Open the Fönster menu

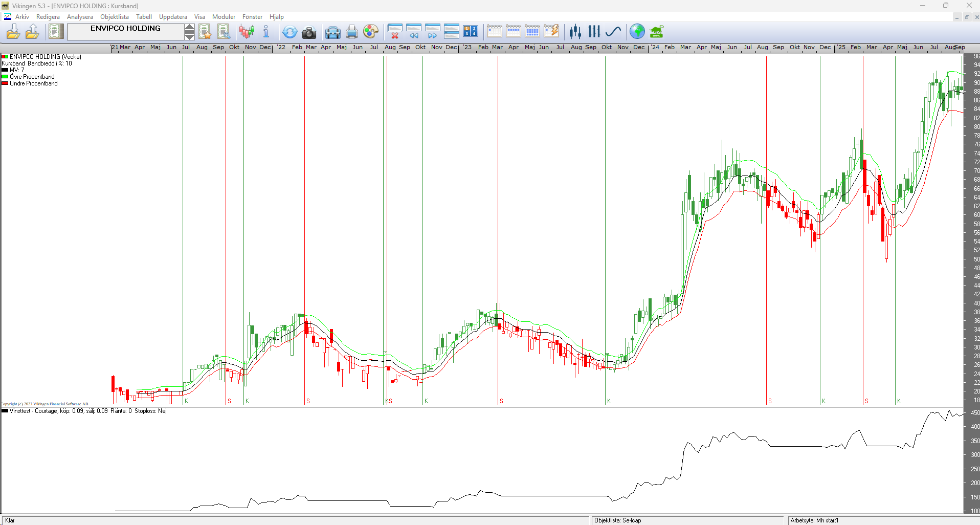(x=252, y=17)
